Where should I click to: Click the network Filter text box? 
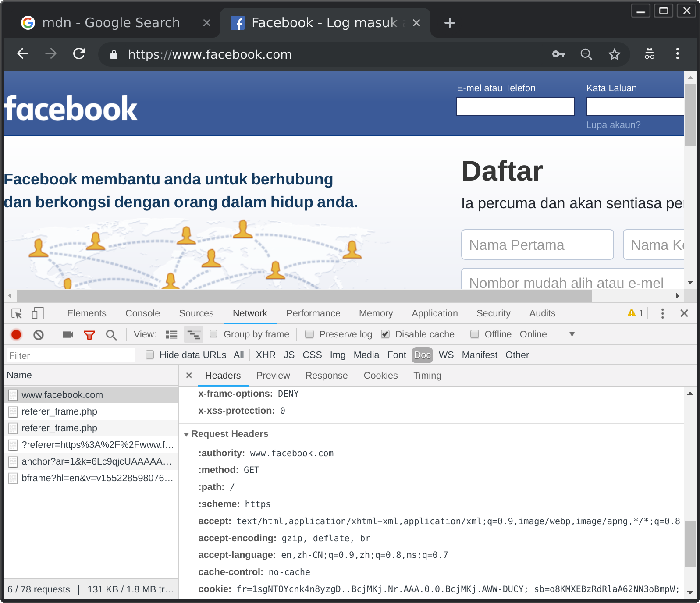coord(71,355)
